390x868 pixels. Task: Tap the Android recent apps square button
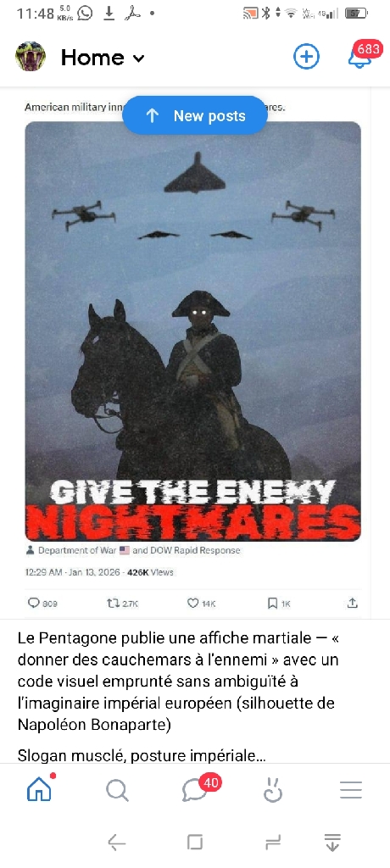(194, 843)
